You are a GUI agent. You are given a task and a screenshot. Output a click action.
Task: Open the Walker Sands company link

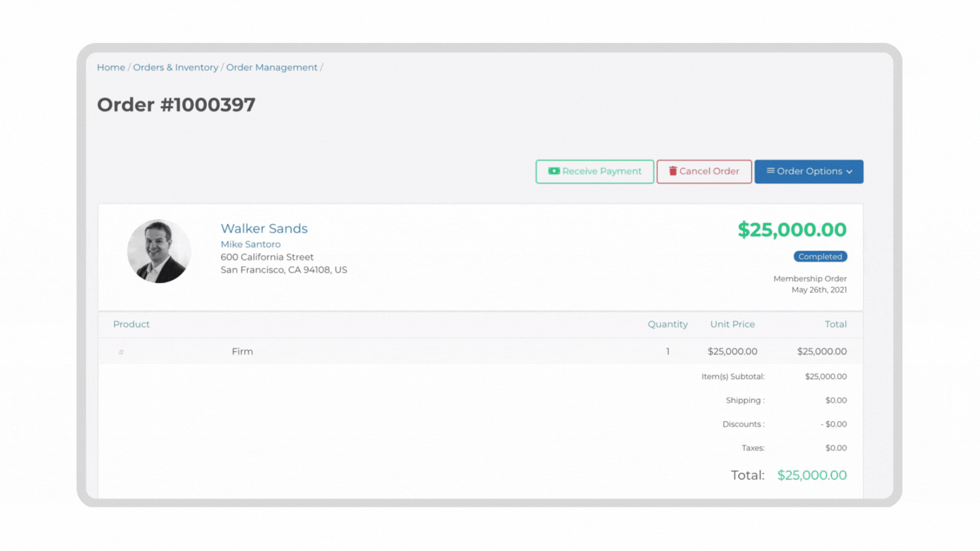(264, 229)
